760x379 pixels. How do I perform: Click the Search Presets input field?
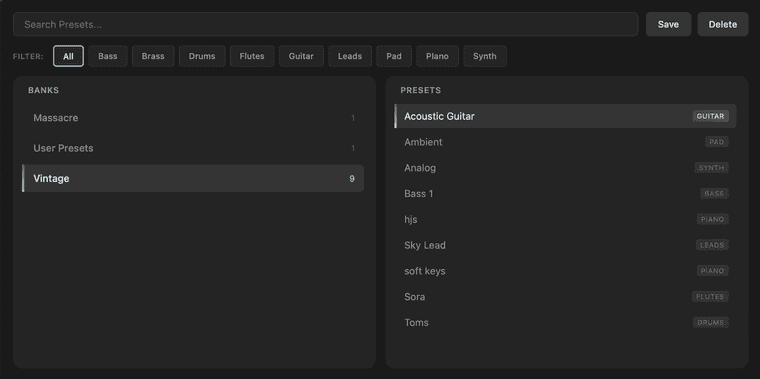coord(325,24)
